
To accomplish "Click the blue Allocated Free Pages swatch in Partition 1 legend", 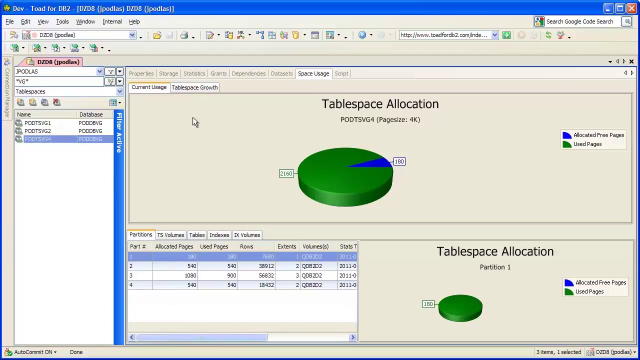I will point(569,282).
